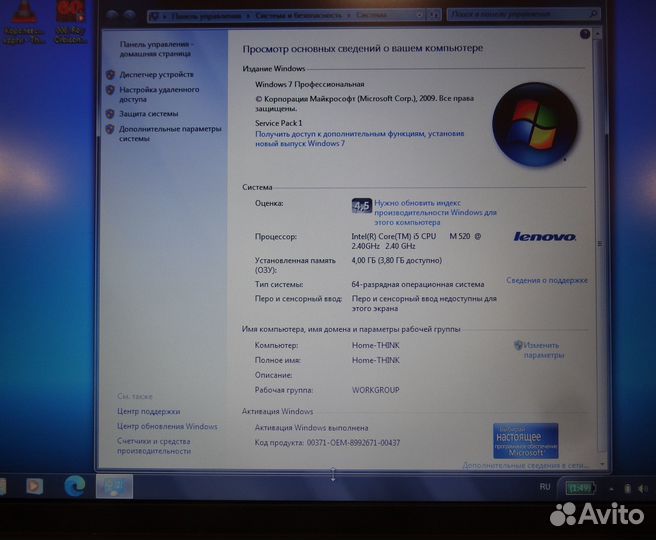
Task: Open the help question mark icon
Action: [584, 34]
